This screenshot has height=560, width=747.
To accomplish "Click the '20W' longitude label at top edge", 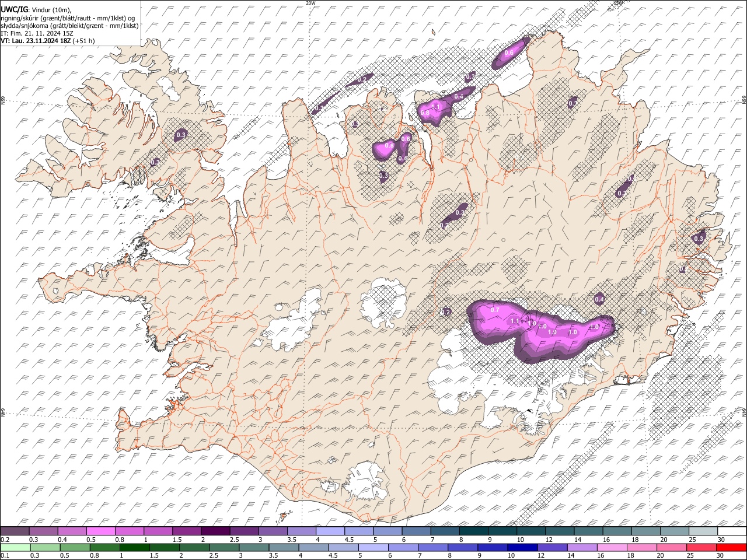I will pyautogui.click(x=310, y=3).
